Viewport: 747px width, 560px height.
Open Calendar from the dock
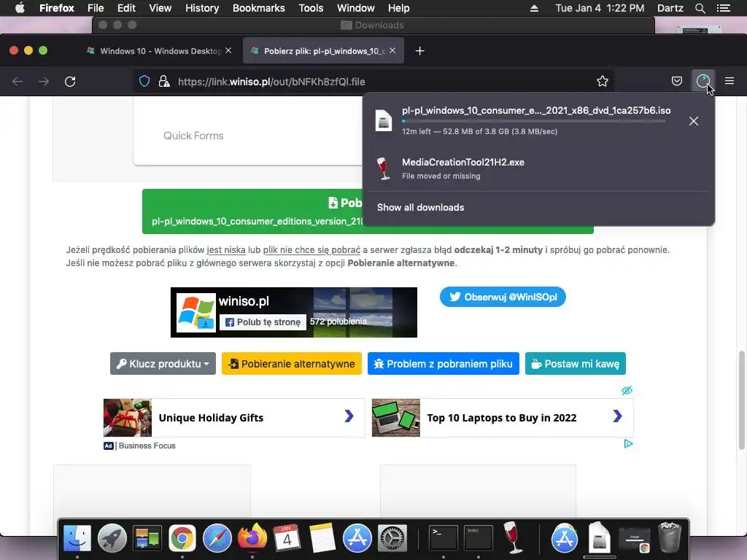pyautogui.click(x=287, y=538)
